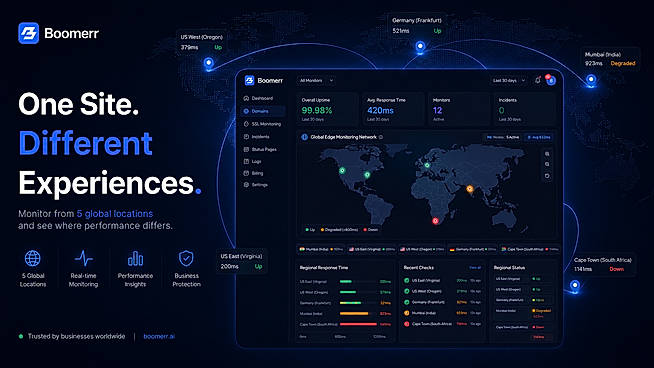Click US East (Virginia) check status icon
The width and height of the screenshot is (654, 368).
click(407, 280)
